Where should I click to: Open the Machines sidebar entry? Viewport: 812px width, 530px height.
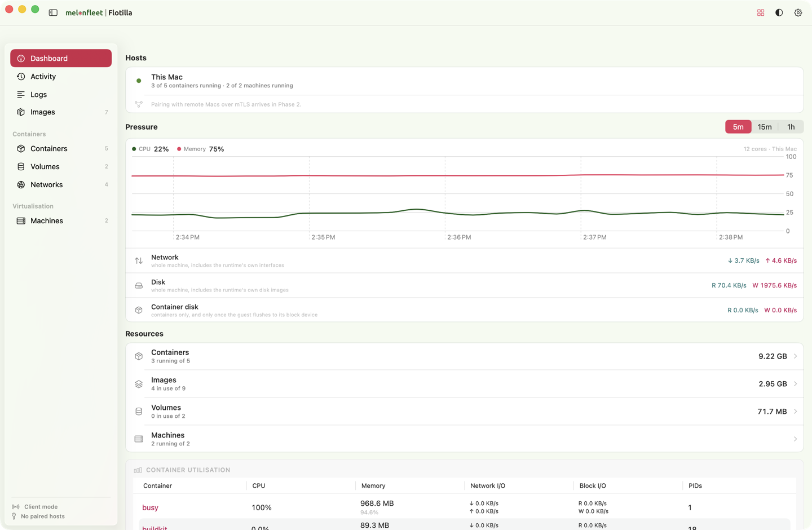pyautogui.click(x=61, y=221)
